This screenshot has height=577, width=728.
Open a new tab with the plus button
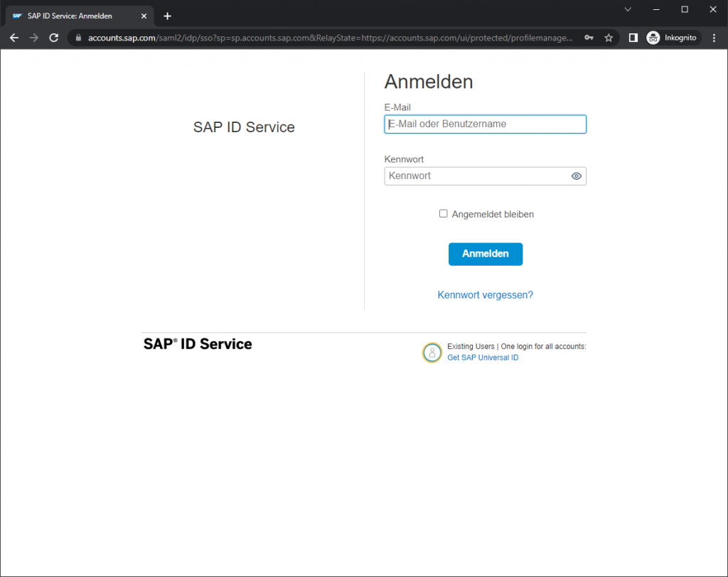pos(167,15)
